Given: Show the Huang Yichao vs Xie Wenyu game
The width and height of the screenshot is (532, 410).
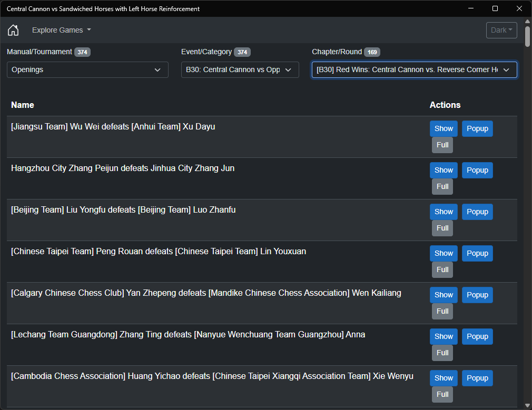Looking at the screenshot, I should click(444, 378).
